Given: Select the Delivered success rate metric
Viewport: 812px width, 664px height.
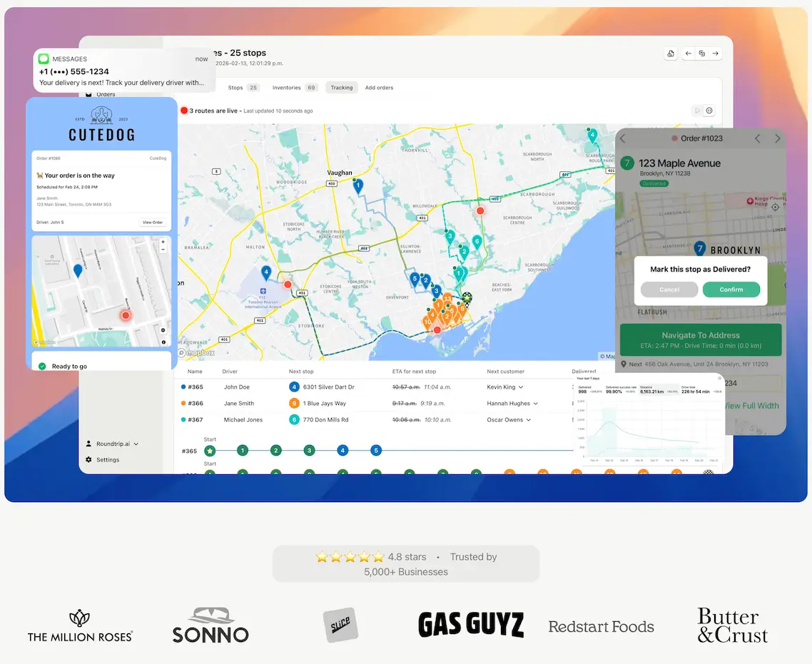Looking at the screenshot, I should [621, 389].
